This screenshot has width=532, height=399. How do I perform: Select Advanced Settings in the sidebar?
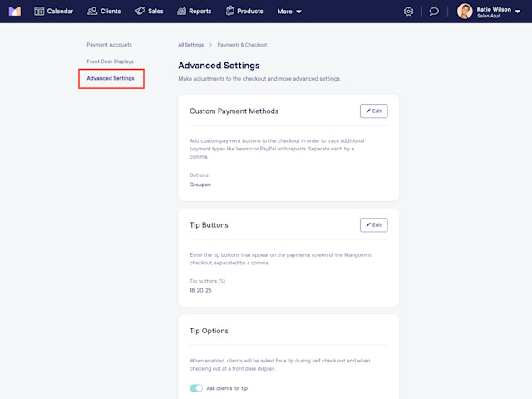tap(111, 78)
